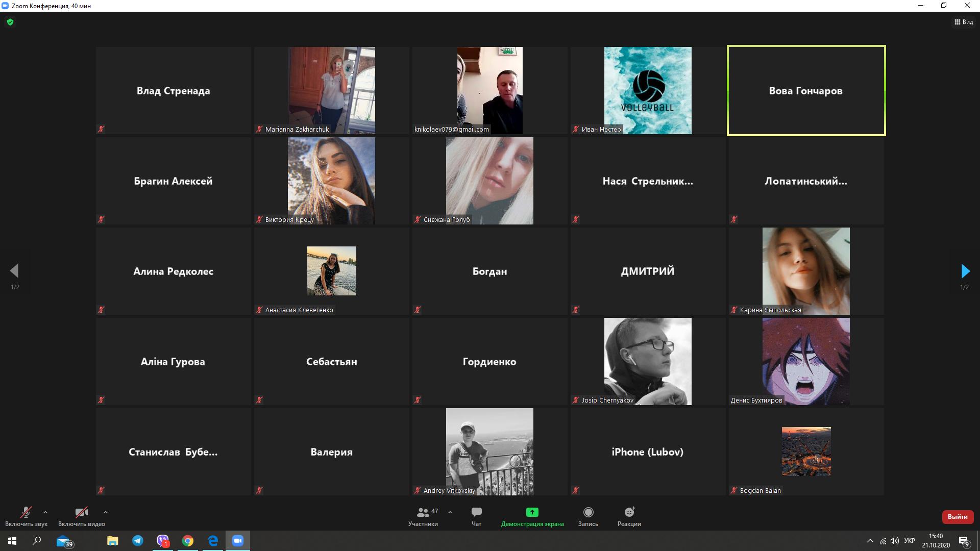
Task: Click Валерия name tile
Action: (x=331, y=452)
